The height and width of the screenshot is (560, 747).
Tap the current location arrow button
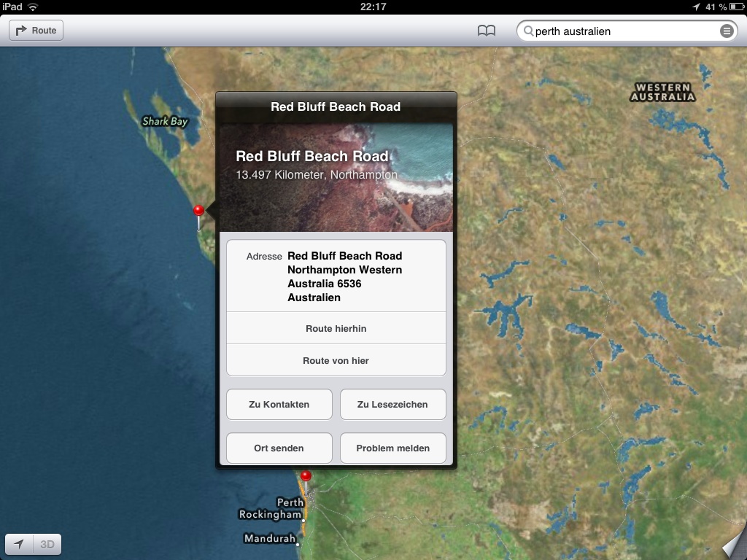pos(19,544)
